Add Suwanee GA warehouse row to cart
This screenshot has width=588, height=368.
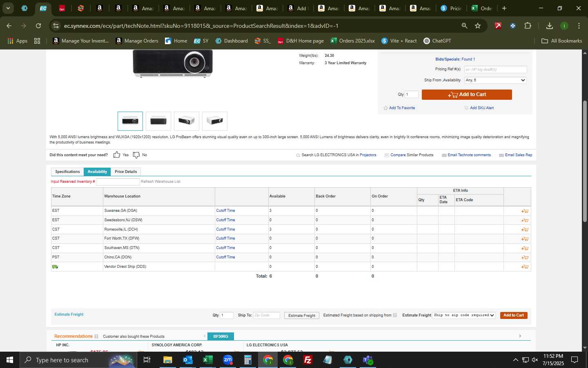(x=525, y=211)
